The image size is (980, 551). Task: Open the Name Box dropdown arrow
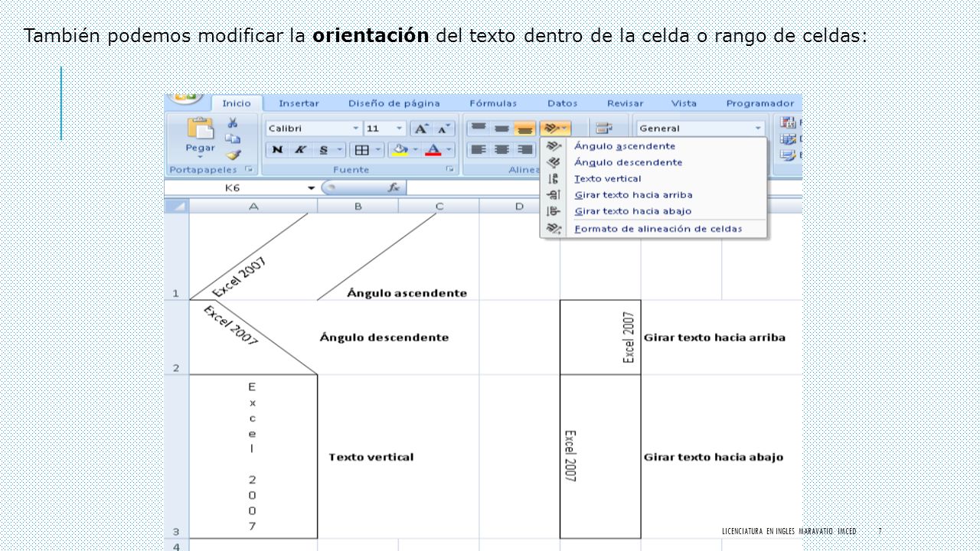[311, 187]
